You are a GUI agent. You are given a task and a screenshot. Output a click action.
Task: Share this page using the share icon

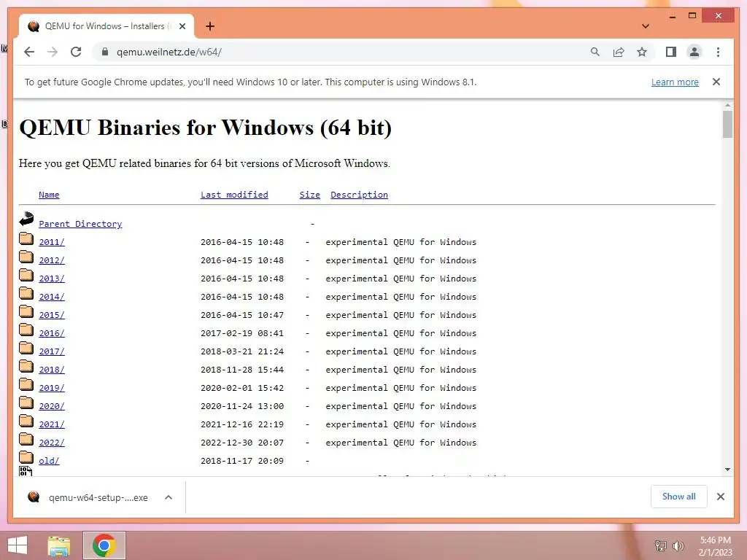(x=619, y=52)
